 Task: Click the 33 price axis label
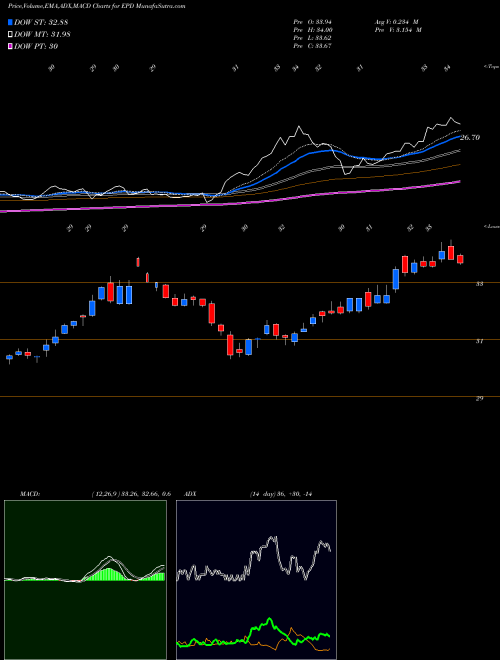coord(479,284)
